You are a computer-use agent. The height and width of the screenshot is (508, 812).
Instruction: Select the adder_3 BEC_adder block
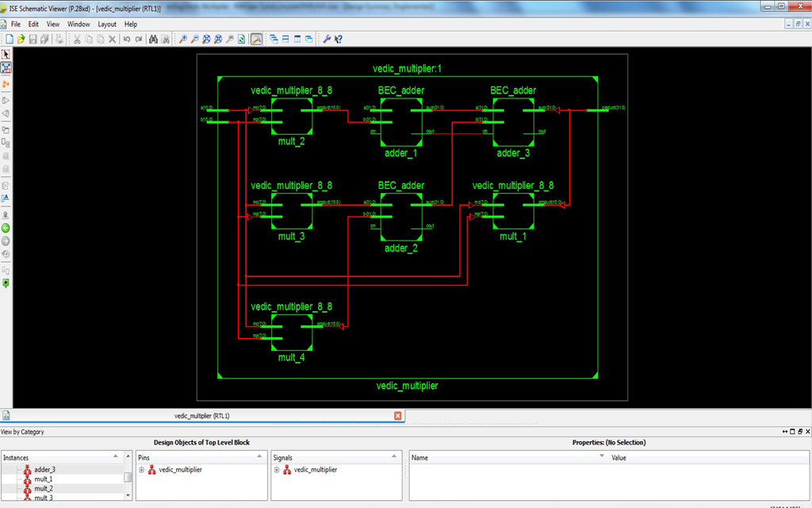coord(513,122)
